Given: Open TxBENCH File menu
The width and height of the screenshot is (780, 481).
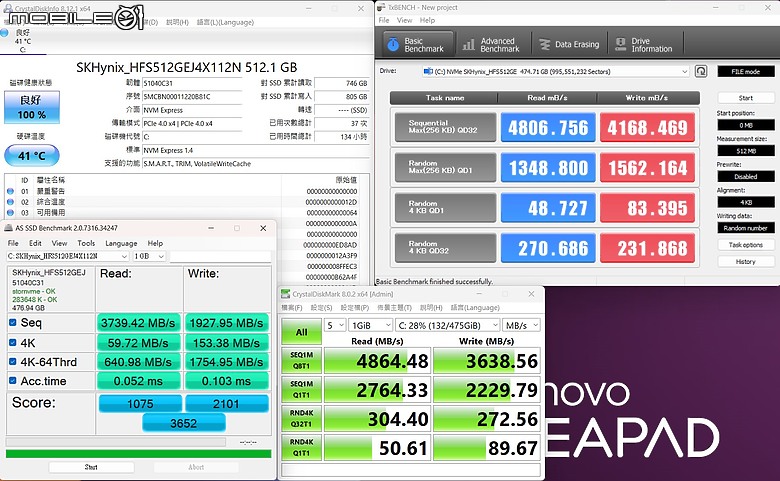Looking at the screenshot, I should click(384, 20).
